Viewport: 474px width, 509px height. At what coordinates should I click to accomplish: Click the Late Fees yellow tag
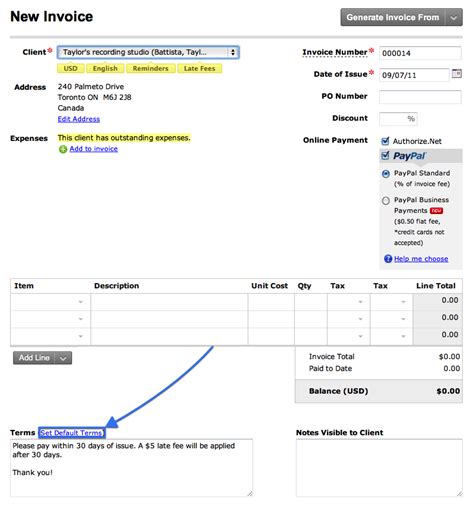[x=200, y=68]
